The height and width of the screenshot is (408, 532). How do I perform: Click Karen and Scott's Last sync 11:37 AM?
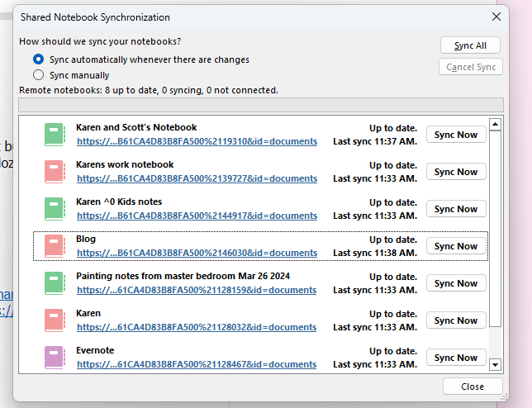coord(375,141)
